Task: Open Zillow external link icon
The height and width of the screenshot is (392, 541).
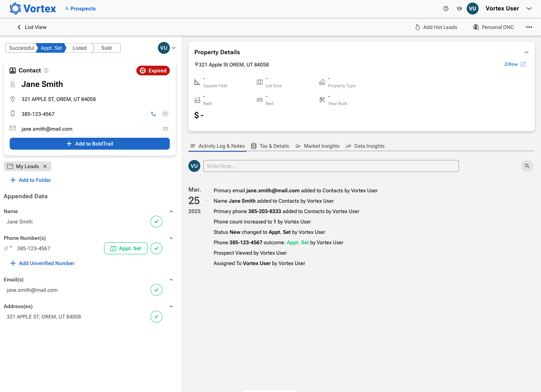Action: point(523,64)
